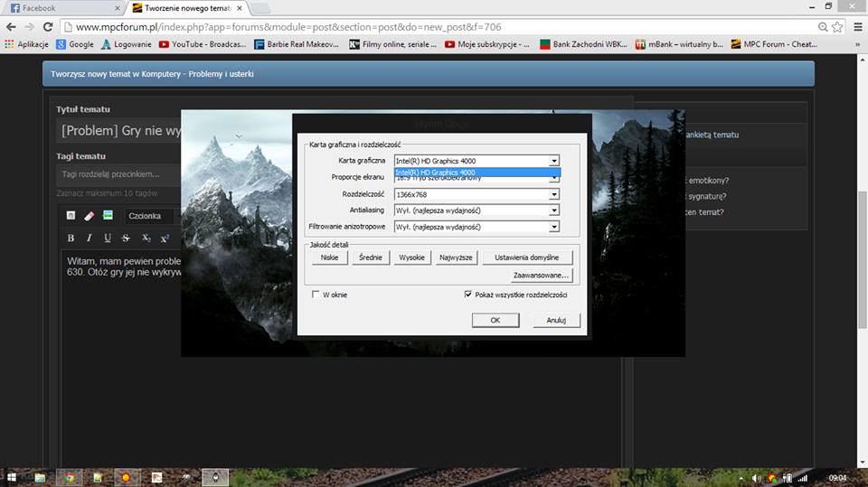The width and height of the screenshot is (868, 487).
Task: Open the Logowanie bookmark
Action: point(127,44)
